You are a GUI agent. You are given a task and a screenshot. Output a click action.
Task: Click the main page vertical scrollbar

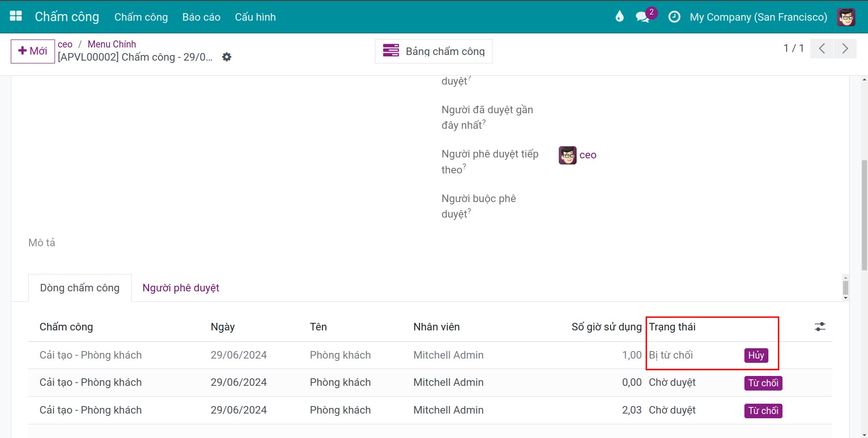(x=864, y=215)
